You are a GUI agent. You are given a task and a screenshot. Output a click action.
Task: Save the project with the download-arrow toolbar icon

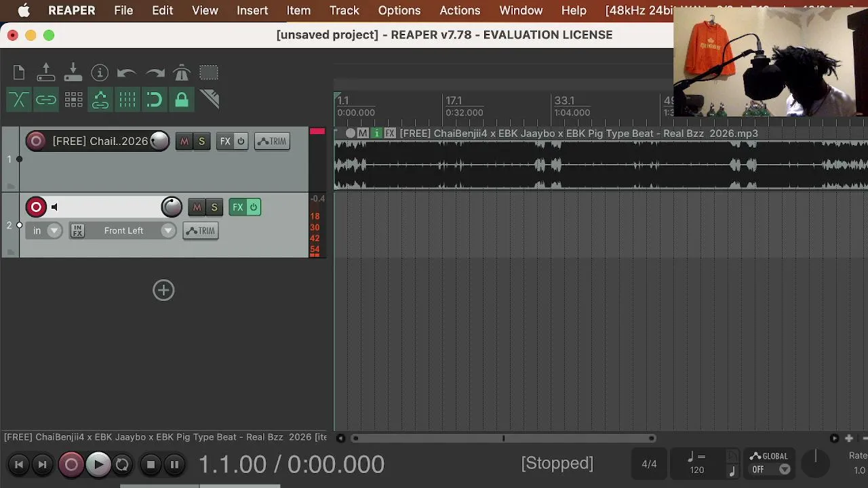(73, 73)
